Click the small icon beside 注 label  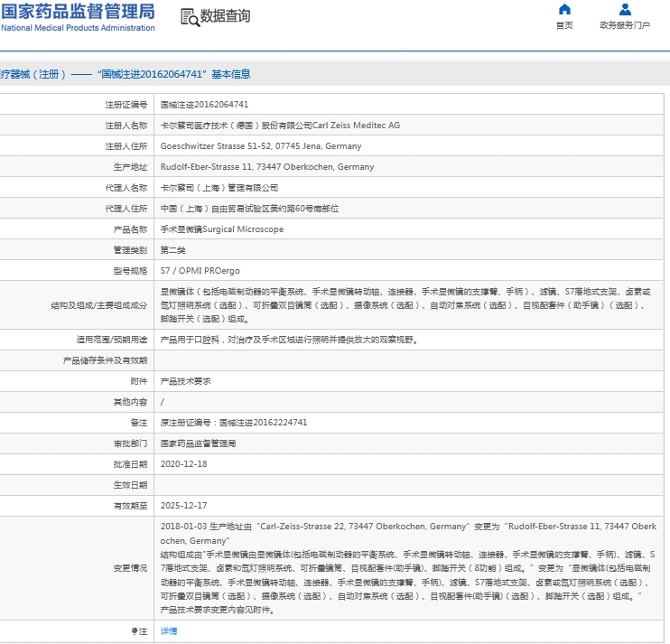click(x=135, y=631)
